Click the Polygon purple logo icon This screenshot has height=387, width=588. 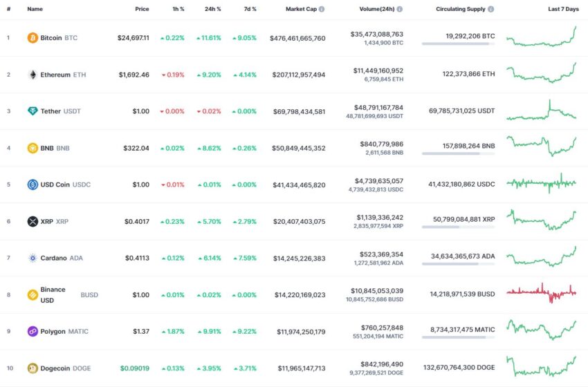click(33, 332)
